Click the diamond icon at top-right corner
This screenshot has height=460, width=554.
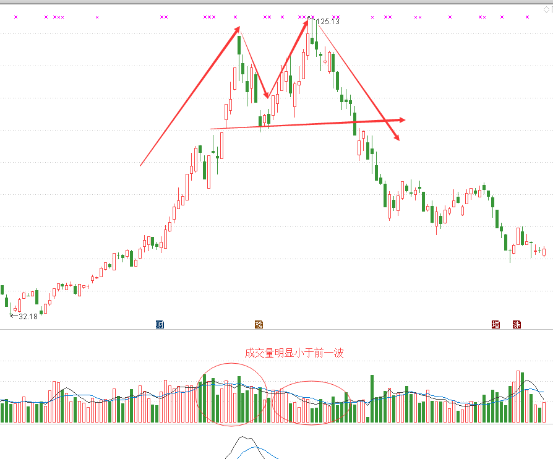546,10
